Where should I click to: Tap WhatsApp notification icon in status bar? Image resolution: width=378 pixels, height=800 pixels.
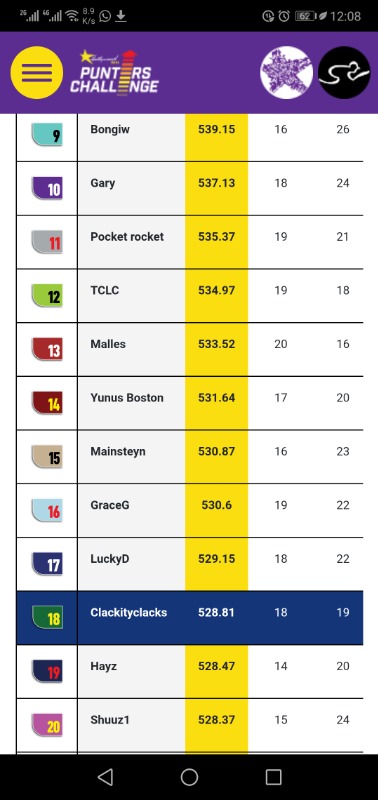[x=105, y=16]
